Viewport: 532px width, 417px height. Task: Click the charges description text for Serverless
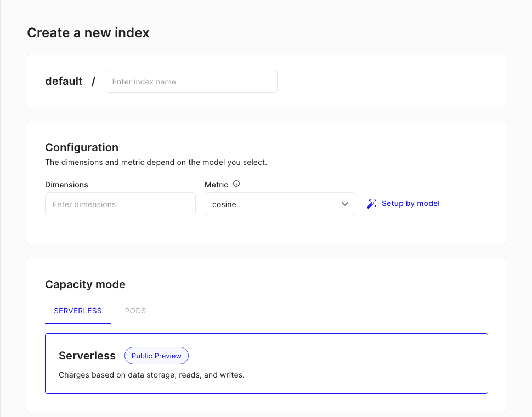coord(151,375)
